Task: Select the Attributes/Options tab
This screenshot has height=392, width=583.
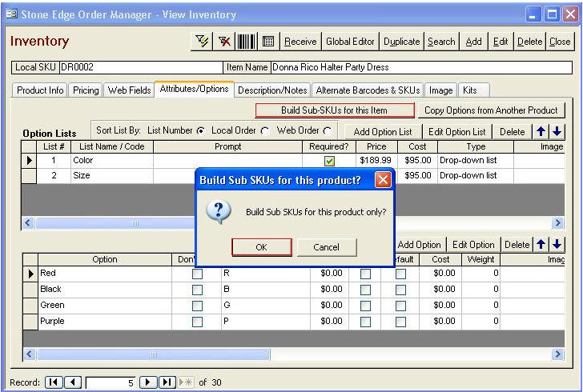Action: pyautogui.click(x=194, y=89)
